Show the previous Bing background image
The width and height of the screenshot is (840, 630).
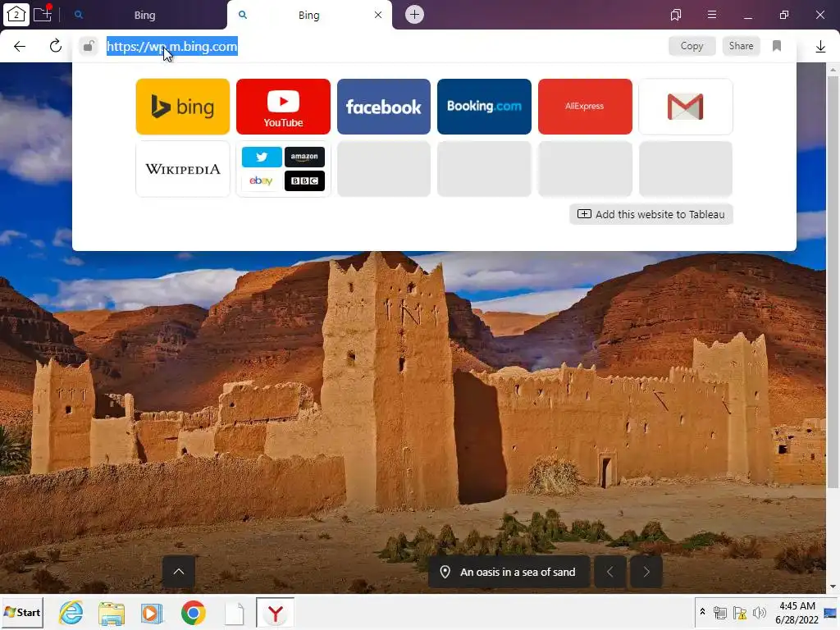pyautogui.click(x=609, y=572)
